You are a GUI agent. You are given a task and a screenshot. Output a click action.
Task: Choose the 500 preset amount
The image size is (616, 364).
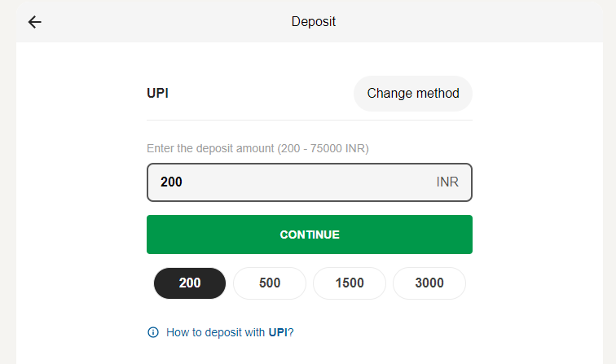[270, 283]
